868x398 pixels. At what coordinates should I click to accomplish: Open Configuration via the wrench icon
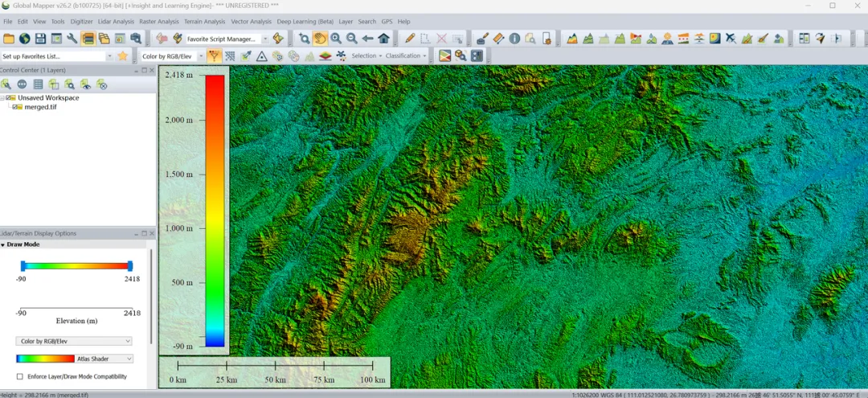[x=72, y=39]
